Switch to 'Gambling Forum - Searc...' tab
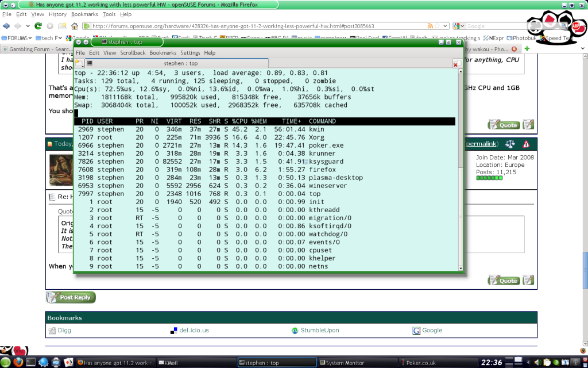The width and height of the screenshot is (588, 368). click(37, 49)
